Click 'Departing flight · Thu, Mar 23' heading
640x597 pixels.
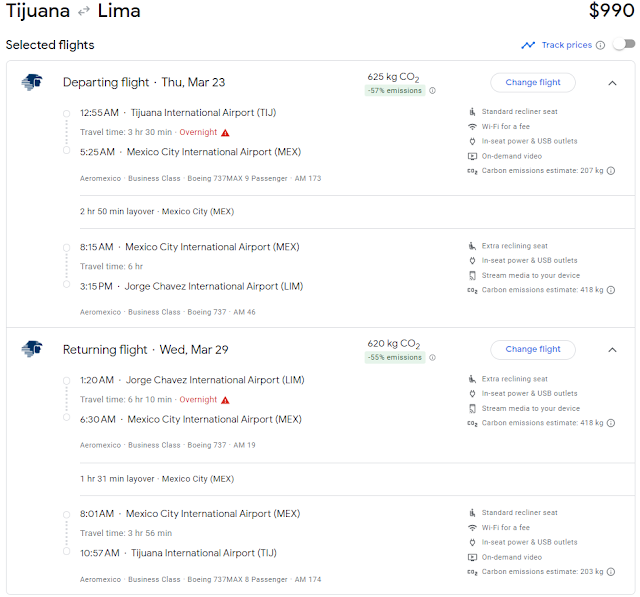click(144, 82)
